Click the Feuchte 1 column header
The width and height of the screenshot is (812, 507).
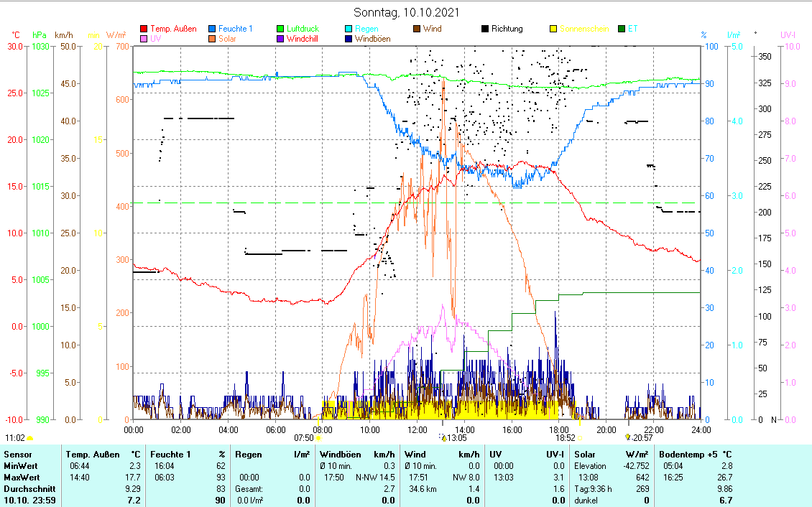point(170,455)
